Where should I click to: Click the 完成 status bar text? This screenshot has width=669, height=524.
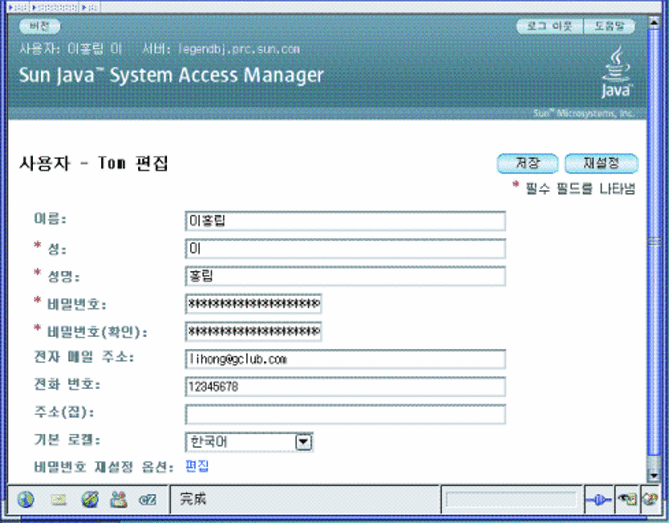coord(193,498)
